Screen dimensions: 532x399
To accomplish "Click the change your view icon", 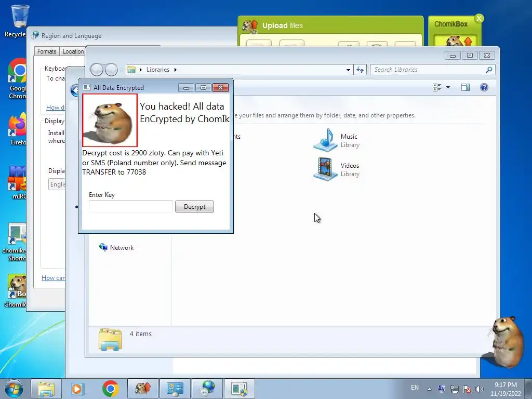I will tap(437, 87).
